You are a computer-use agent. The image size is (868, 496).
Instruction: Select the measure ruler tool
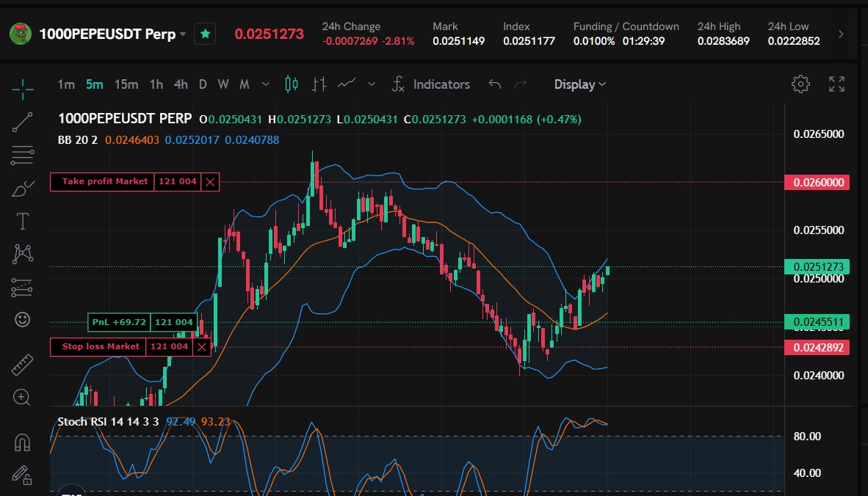click(x=21, y=363)
